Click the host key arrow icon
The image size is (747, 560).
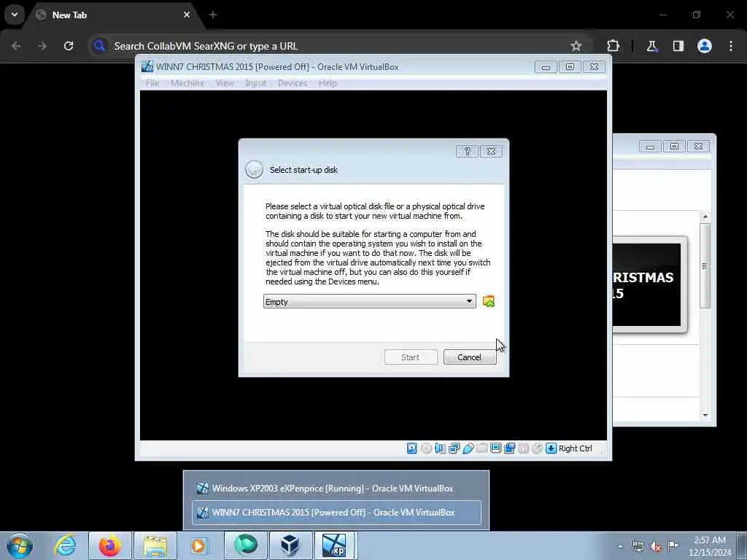tap(551, 448)
